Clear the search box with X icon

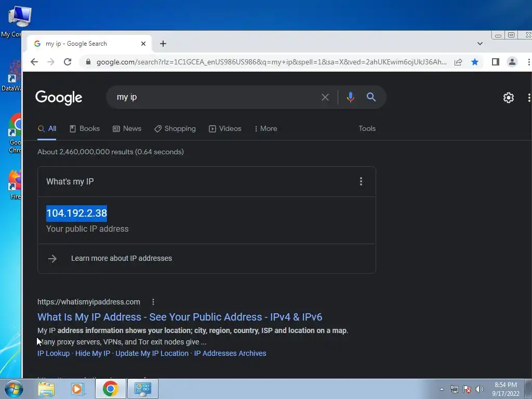[325, 97]
